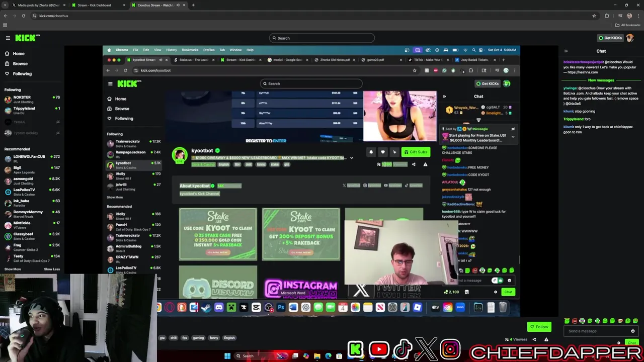Viewport: 644px width, 362px height.
Task: Open a new tab in outer Chrome
Action: point(193,5)
